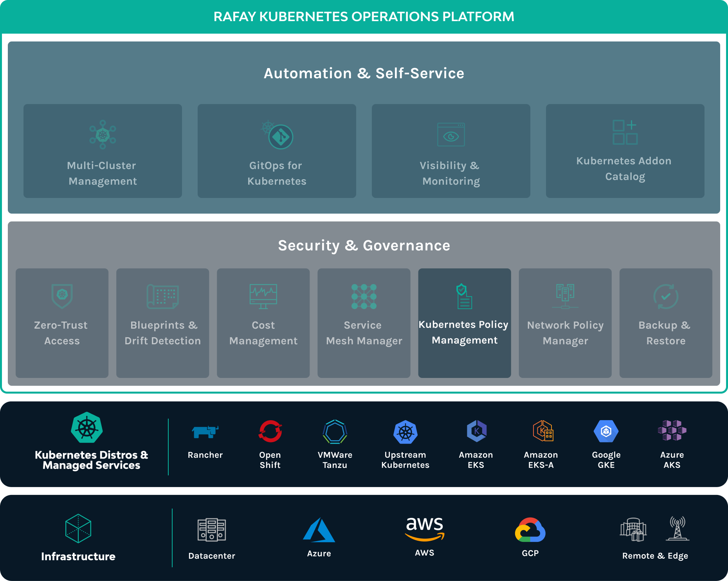Select the Multi-Cluster Management card label
The width and height of the screenshot is (728, 581).
coord(102,173)
